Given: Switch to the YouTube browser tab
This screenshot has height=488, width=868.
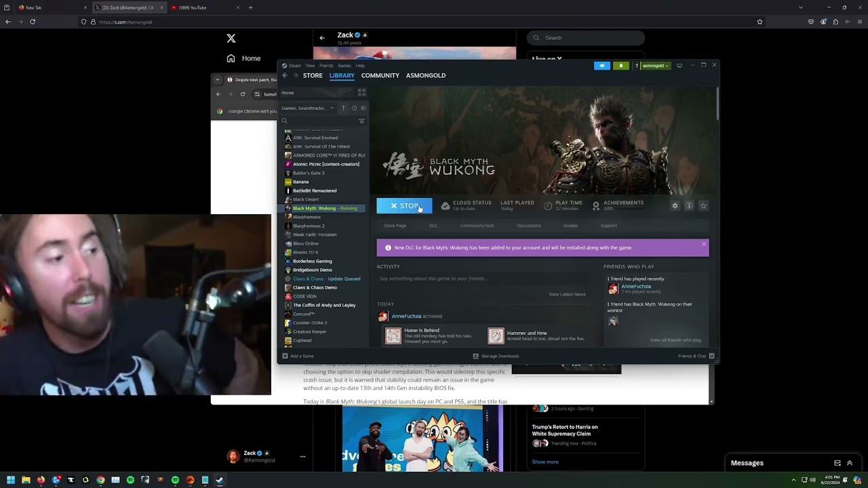Looking at the screenshot, I should coord(206,7).
